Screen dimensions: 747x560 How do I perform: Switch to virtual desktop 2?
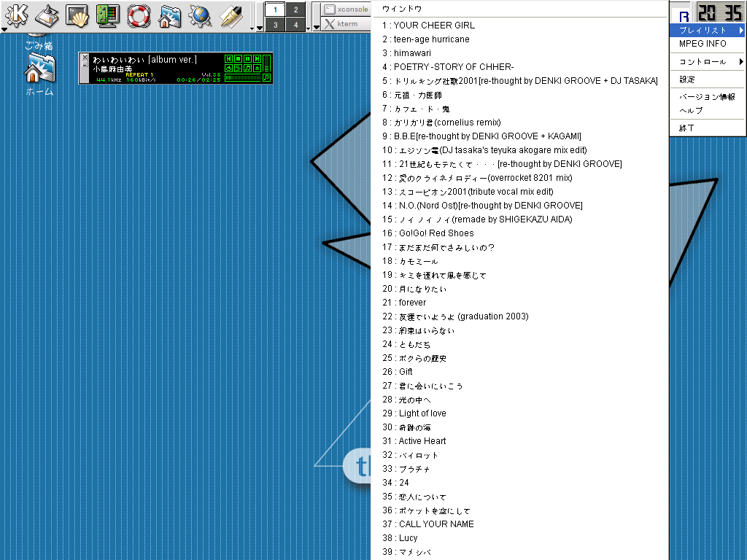tap(295, 9)
